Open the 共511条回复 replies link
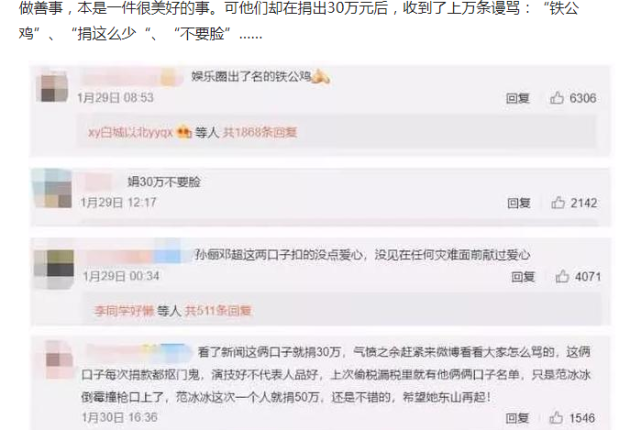 218,311
